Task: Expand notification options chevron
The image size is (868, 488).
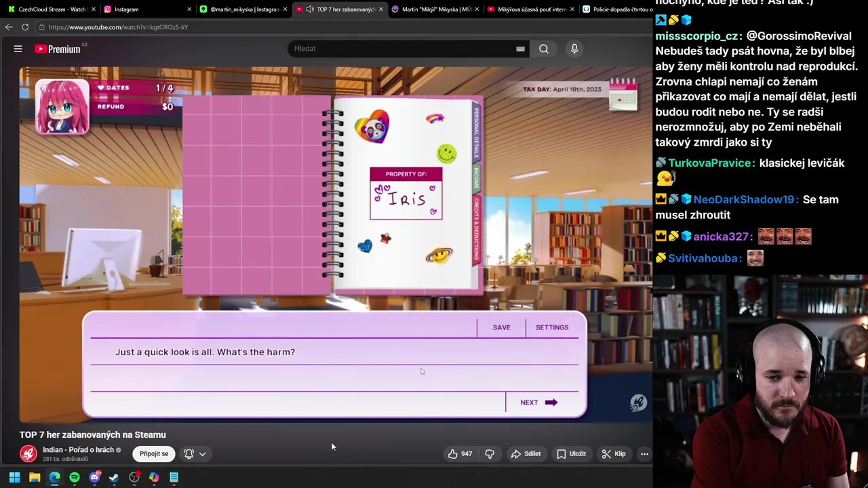Action: click(x=202, y=454)
